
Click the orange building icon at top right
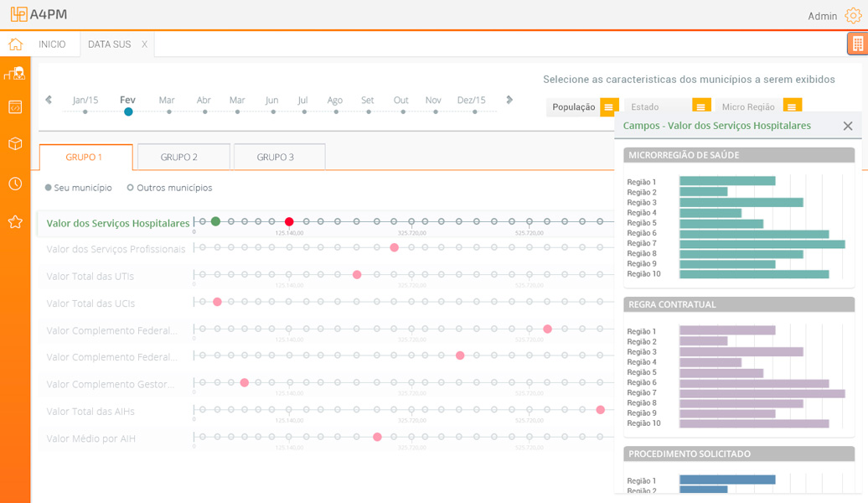pyautogui.click(x=857, y=44)
